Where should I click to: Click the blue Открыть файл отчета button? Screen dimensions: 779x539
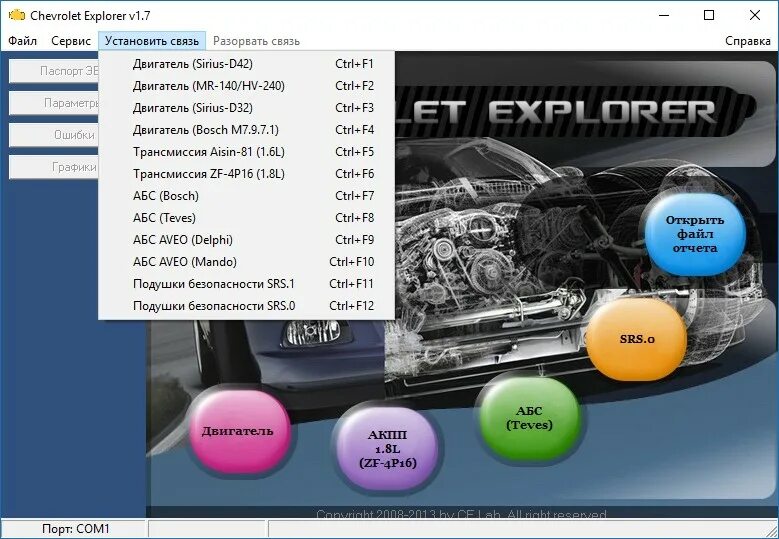[x=695, y=233]
